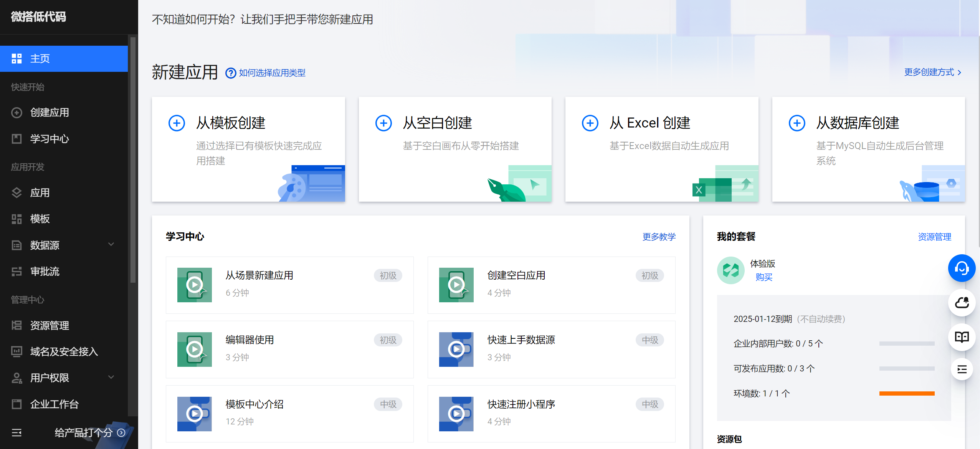
Task: Select the 从数据库创建 card title
Action: (858, 123)
